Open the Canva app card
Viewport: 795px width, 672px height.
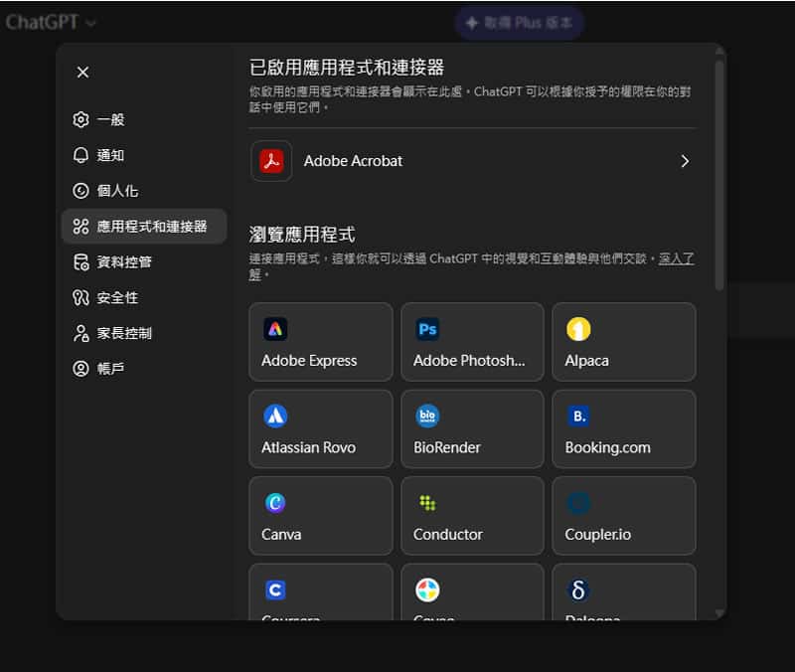tap(320, 515)
